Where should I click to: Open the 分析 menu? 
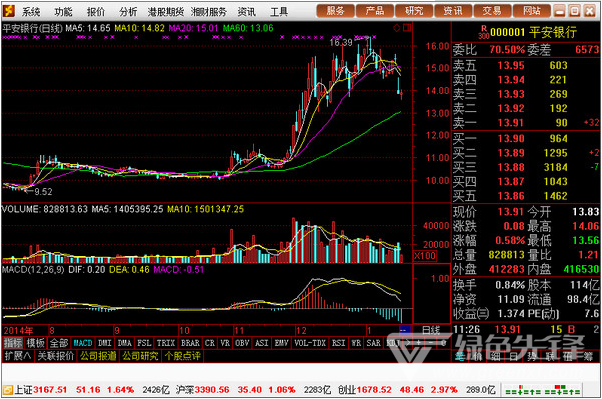pos(128,12)
